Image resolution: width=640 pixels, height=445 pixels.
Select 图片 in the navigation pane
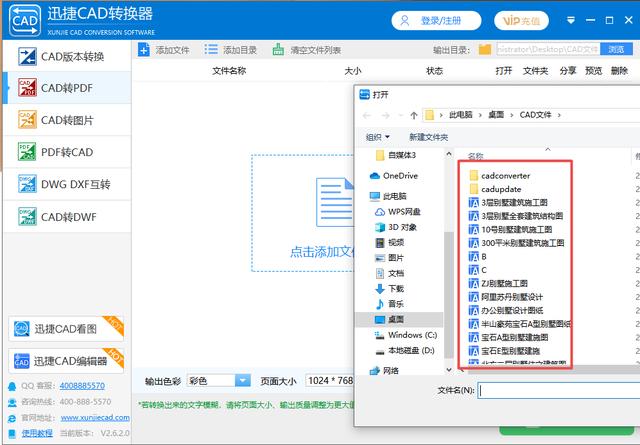389,258
